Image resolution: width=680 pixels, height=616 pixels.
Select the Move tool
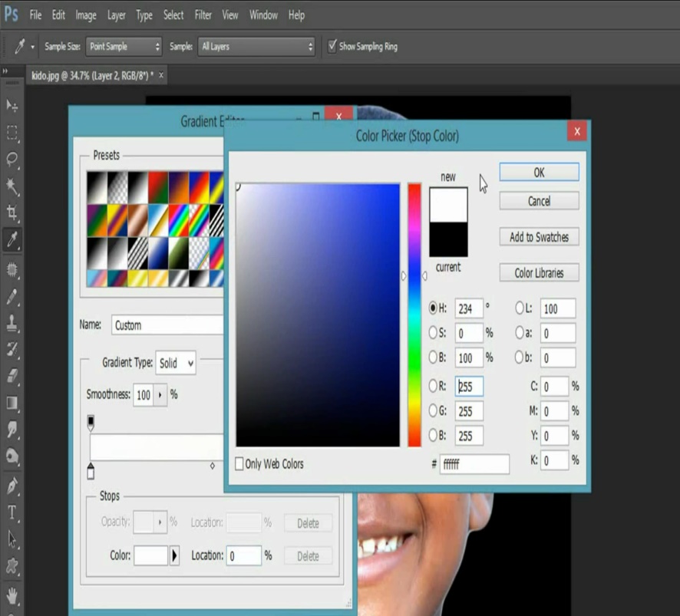click(x=12, y=105)
